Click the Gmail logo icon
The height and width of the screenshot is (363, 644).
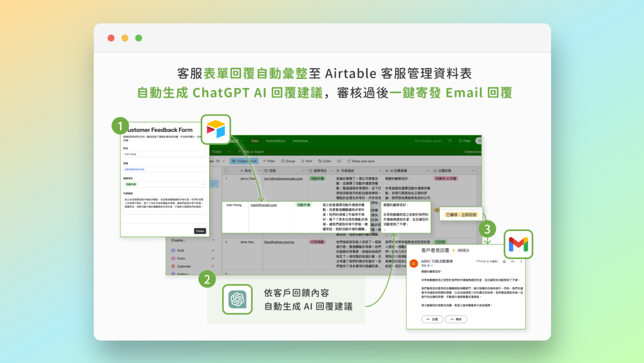click(518, 244)
